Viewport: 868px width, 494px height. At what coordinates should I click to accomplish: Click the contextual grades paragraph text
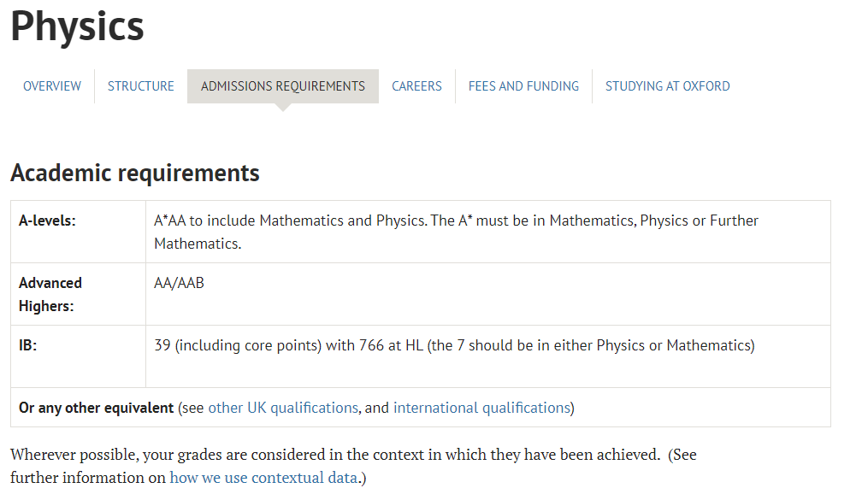pyautogui.click(x=353, y=466)
